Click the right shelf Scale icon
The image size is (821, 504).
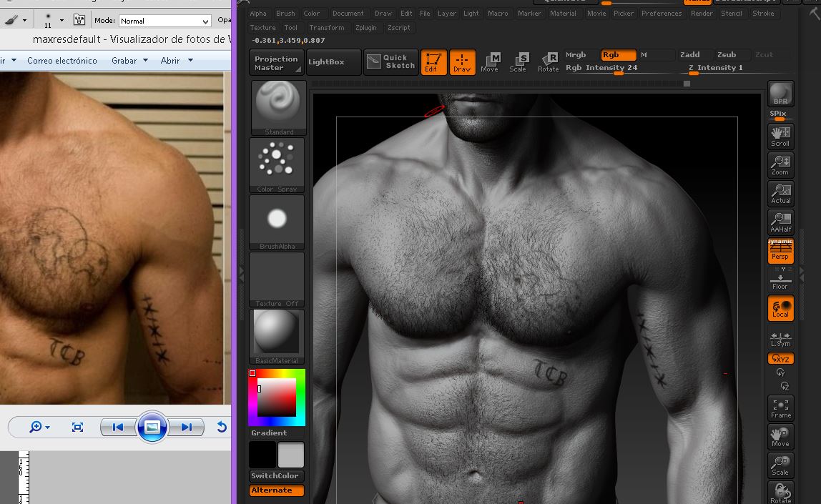click(781, 465)
